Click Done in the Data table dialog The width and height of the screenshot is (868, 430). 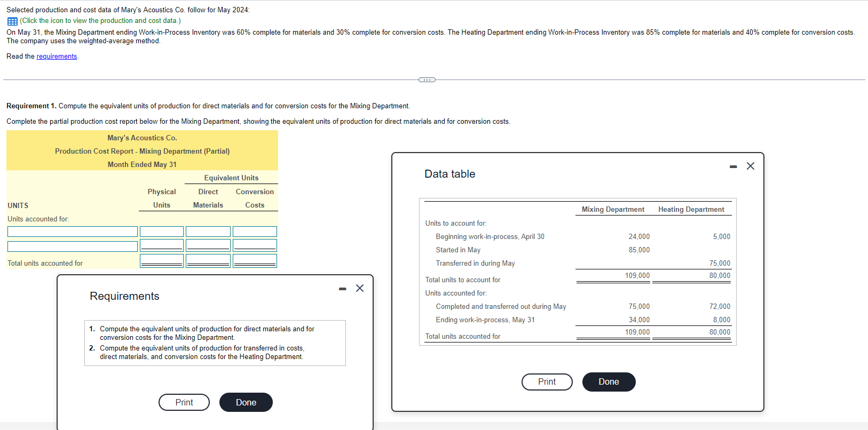[x=609, y=382]
